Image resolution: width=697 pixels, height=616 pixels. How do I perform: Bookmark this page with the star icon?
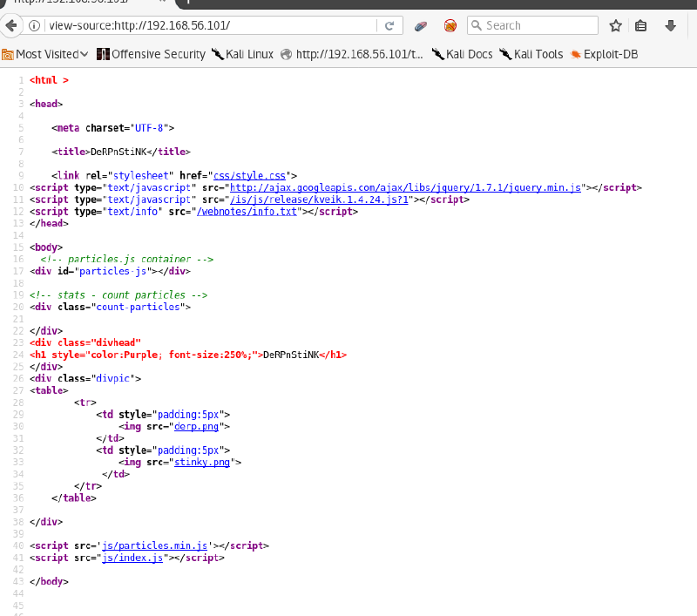tap(615, 25)
